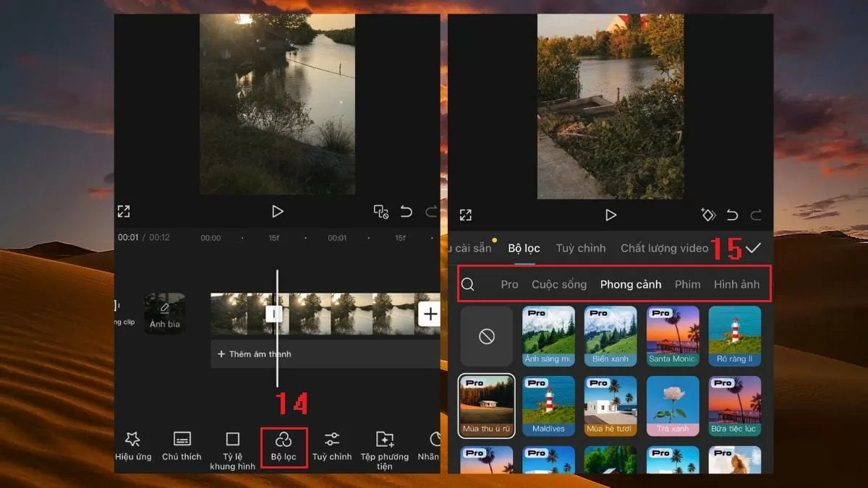Select the Maldives filter thumbnail

(x=548, y=405)
